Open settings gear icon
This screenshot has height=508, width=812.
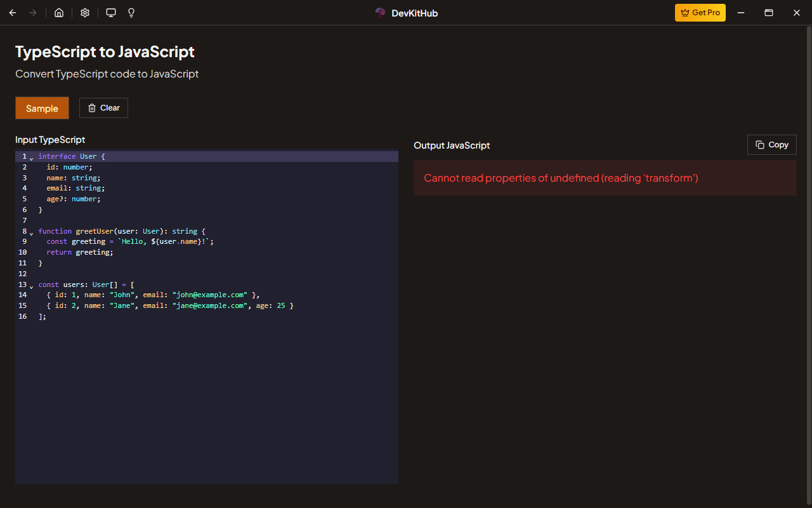(85, 13)
